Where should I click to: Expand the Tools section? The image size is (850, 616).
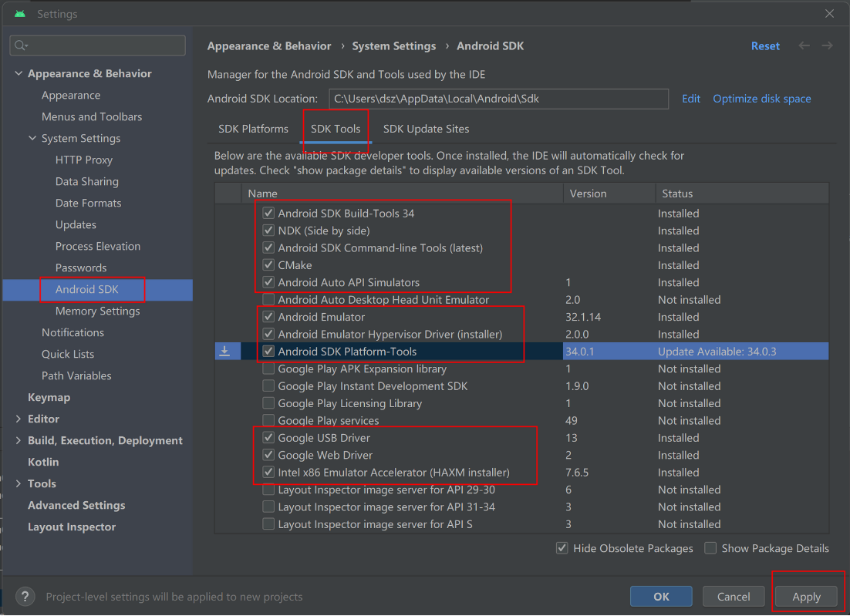pyautogui.click(x=19, y=483)
